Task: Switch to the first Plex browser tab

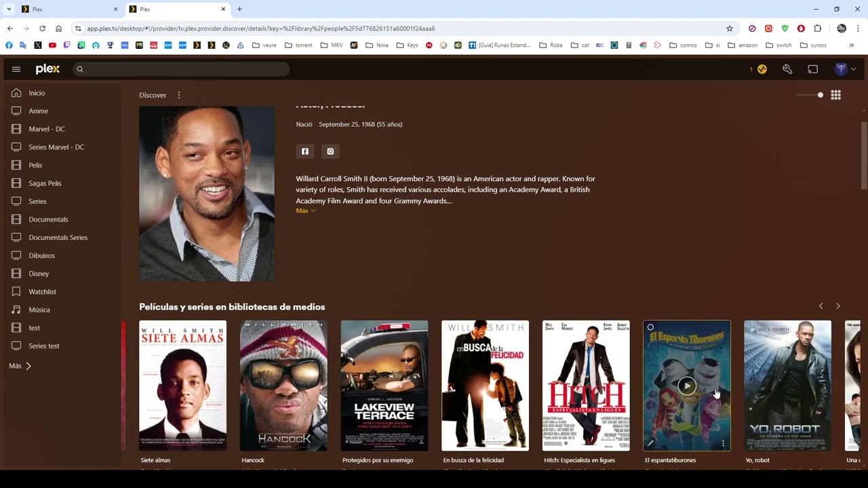Action: [x=68, y=9]
